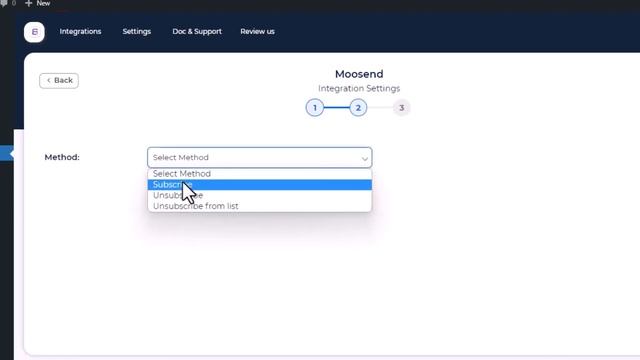The width and height of the screenshot is (640, 360).
Task: Click the Method: label
Action: click(62, 157)
